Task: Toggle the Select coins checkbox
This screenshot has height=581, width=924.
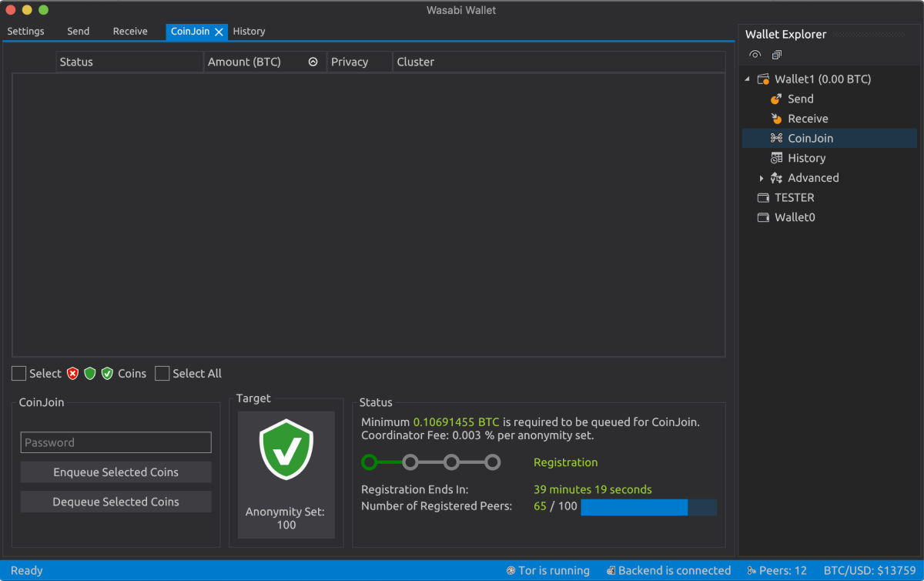Action: (x=19, y=374)
